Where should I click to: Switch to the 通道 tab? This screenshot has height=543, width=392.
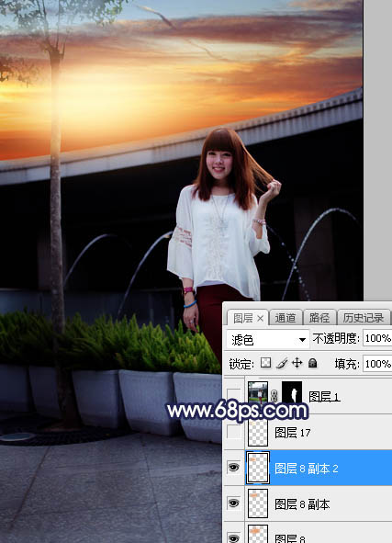coord(286,318)
